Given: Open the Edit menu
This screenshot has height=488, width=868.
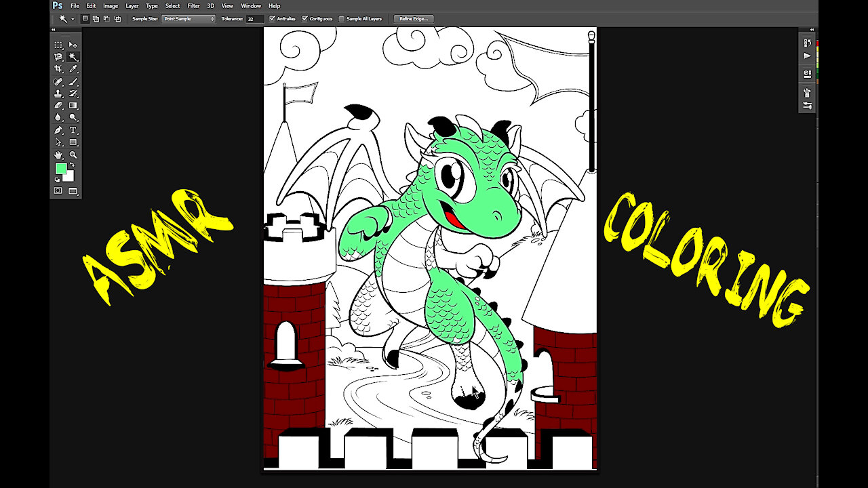Looking at the screenshot, I should point(91,5).
